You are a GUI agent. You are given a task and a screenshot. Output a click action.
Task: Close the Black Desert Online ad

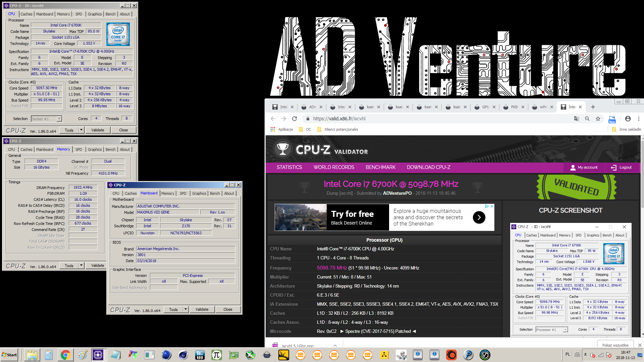492,206
